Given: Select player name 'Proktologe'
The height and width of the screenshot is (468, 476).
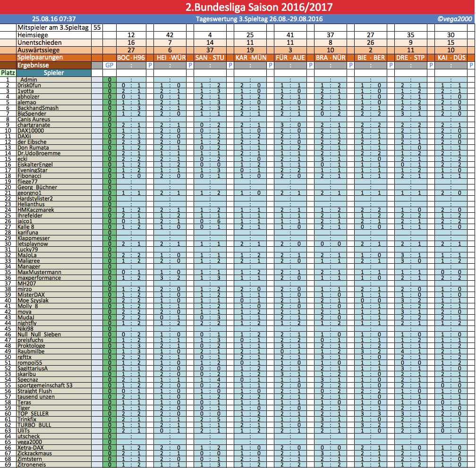Looking at the screenshot, I should pos(31,346).
